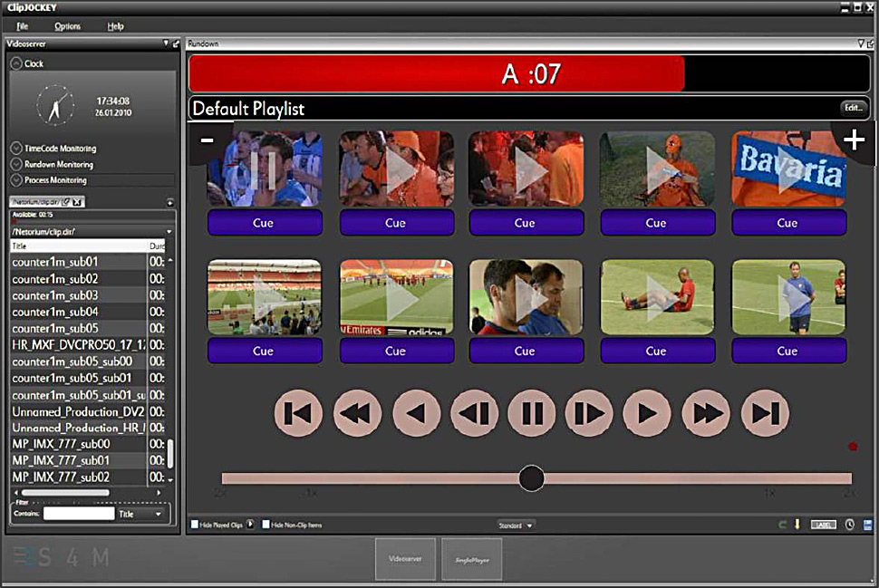Click the plus zoom-in thumbnail icon

854,140
